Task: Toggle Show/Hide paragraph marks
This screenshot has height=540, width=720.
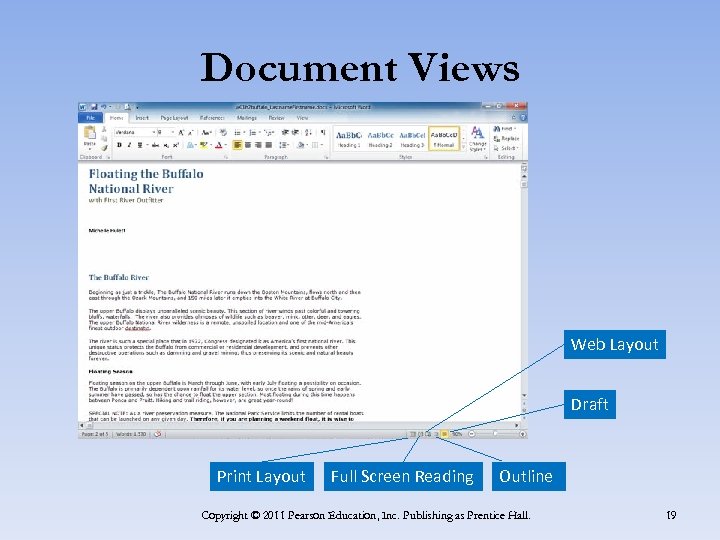Action: click(x=323, y=132)
